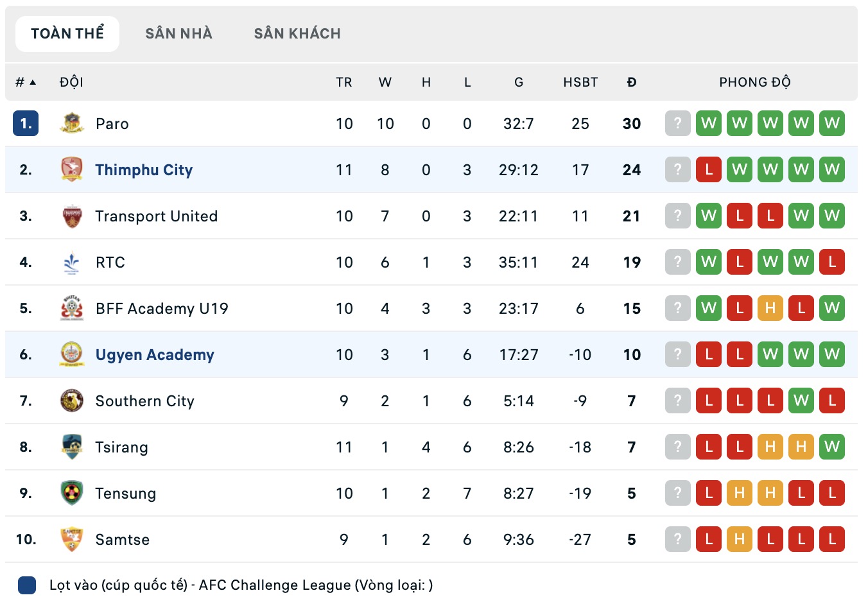This screenshot has height=611, width=868.
Task: Switch to the SÂN KHÁCH tab
Action: [297, 33]
